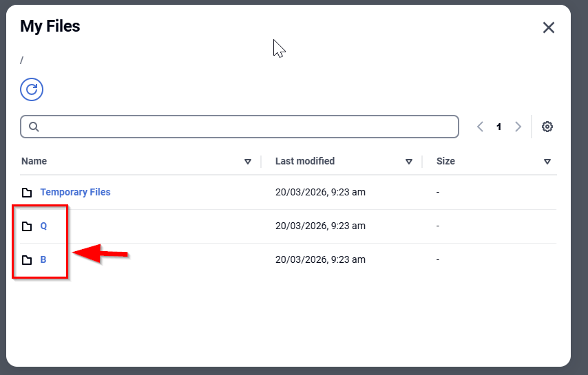Sort by the Name column header

coord(34,161)
